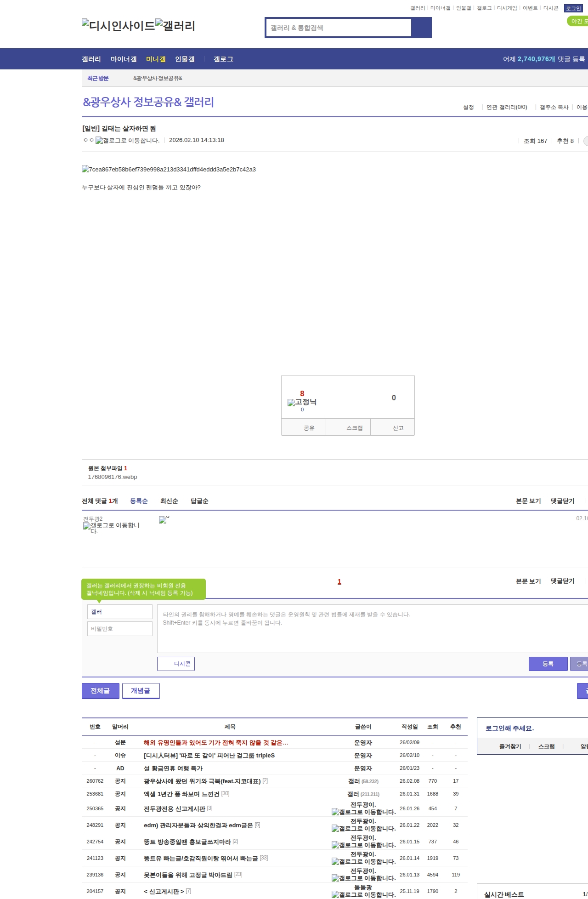The width and height of the screenshot is (588, 899).
Task: Open the post author's 갤로그 icon
Action: 127,141
